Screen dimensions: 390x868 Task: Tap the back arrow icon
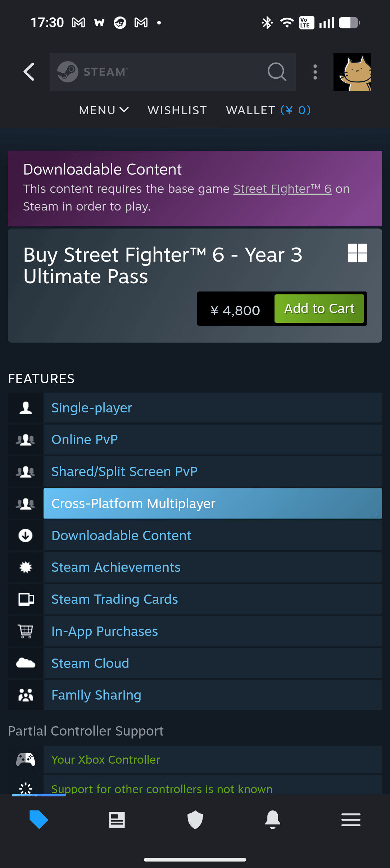[29, 72]
